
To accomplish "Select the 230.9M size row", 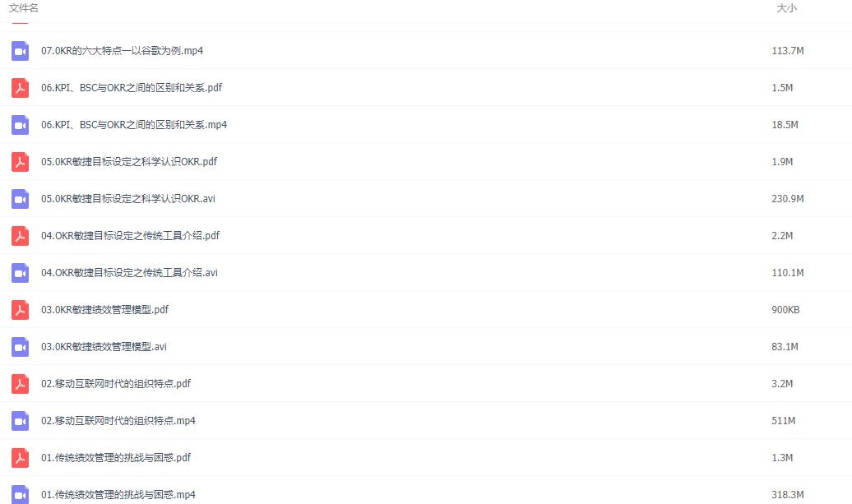I will [x=426, y=199].
